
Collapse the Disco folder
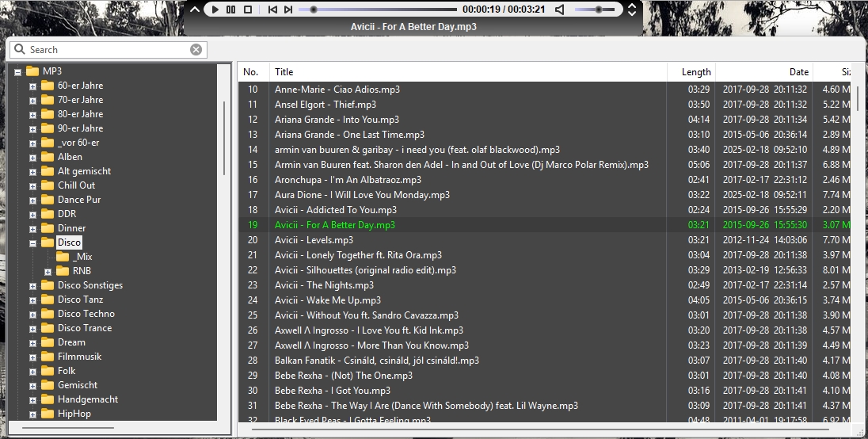pos(32,242)
